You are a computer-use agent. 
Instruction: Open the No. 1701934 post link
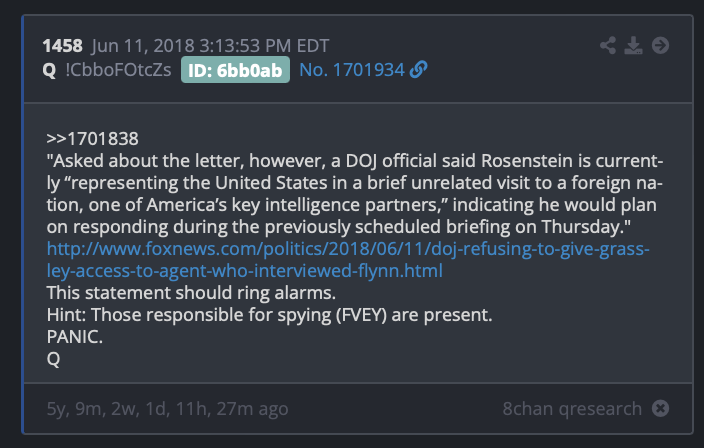(352, 70)
